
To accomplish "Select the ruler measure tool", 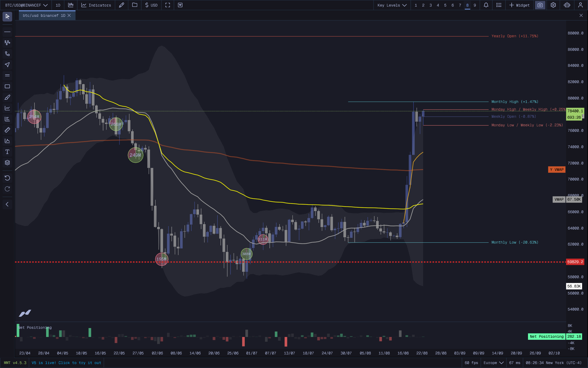I will coord(7,130).
